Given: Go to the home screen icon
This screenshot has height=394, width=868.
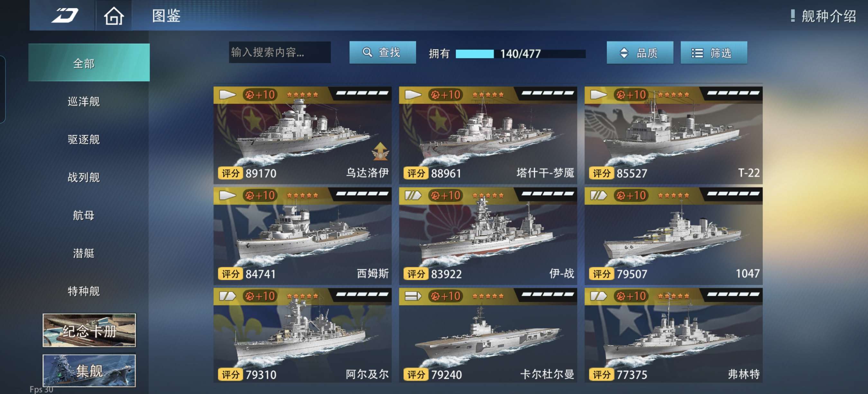Looking at the screenshot, I should point(113,16).
